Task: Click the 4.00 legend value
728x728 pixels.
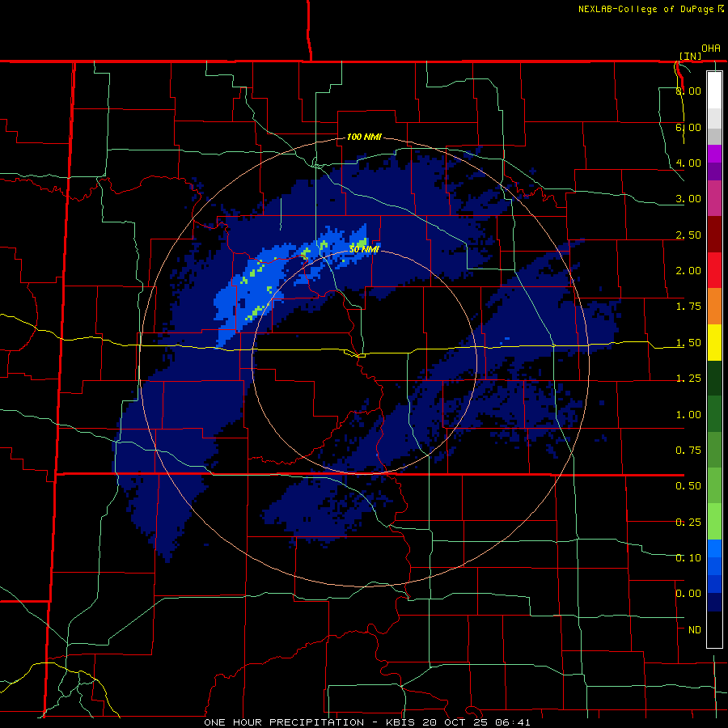Action: (x=688, y=163)
